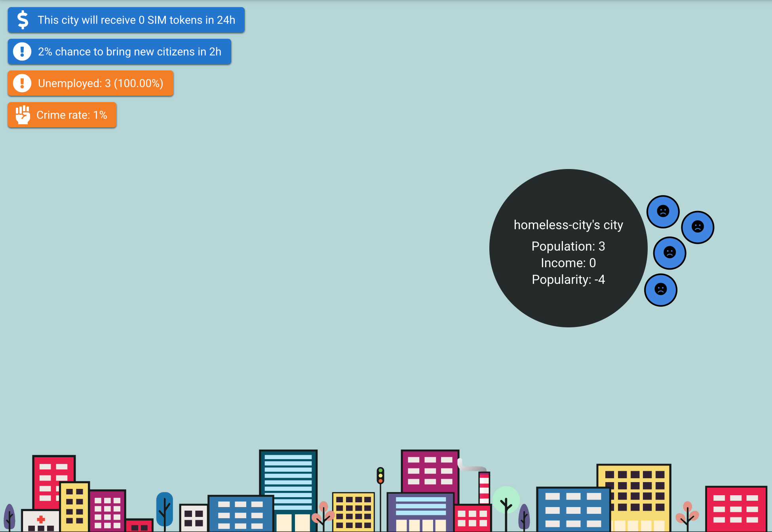
Task: Click the striped factory smokestack
Action: (484, 488)
